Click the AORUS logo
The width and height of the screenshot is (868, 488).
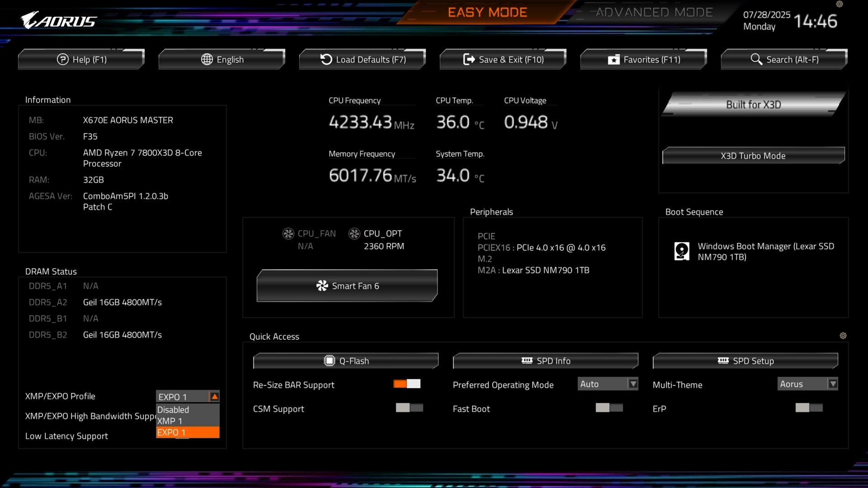tap(58, 20)
